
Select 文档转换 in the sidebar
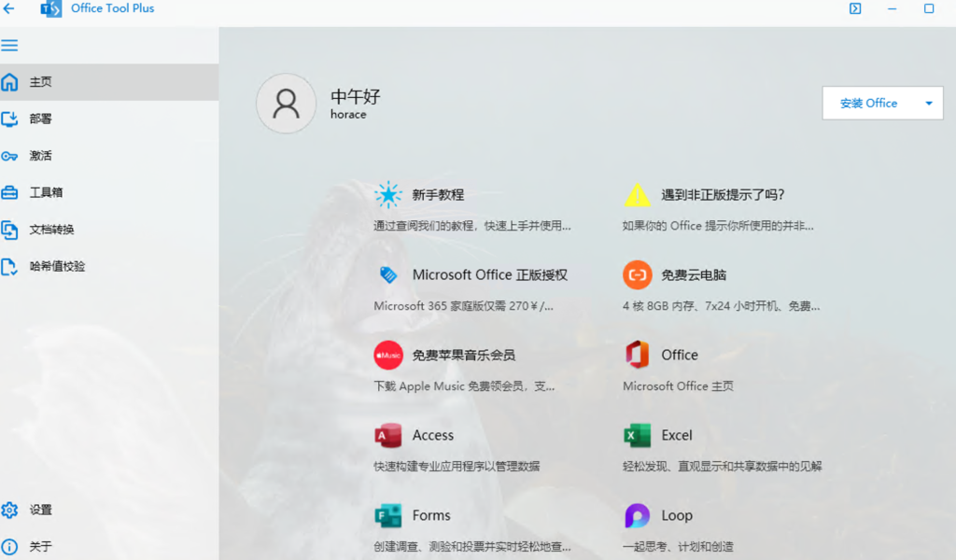point(51,230)
